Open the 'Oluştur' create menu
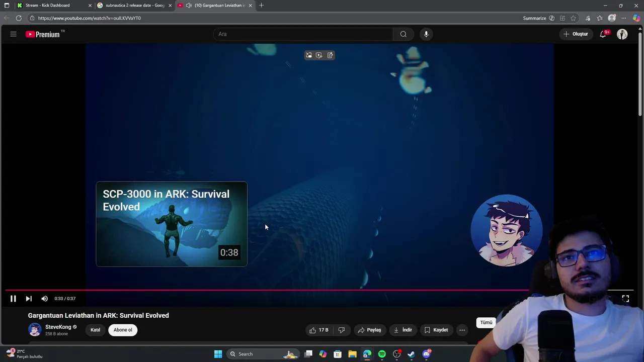644x362 pixels. click(576, 34)
